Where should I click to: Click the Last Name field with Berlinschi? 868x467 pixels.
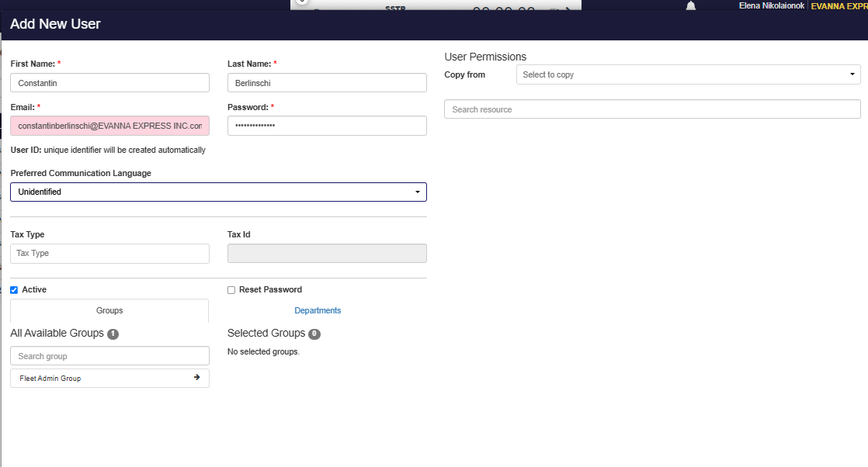(x=327, y=83)
